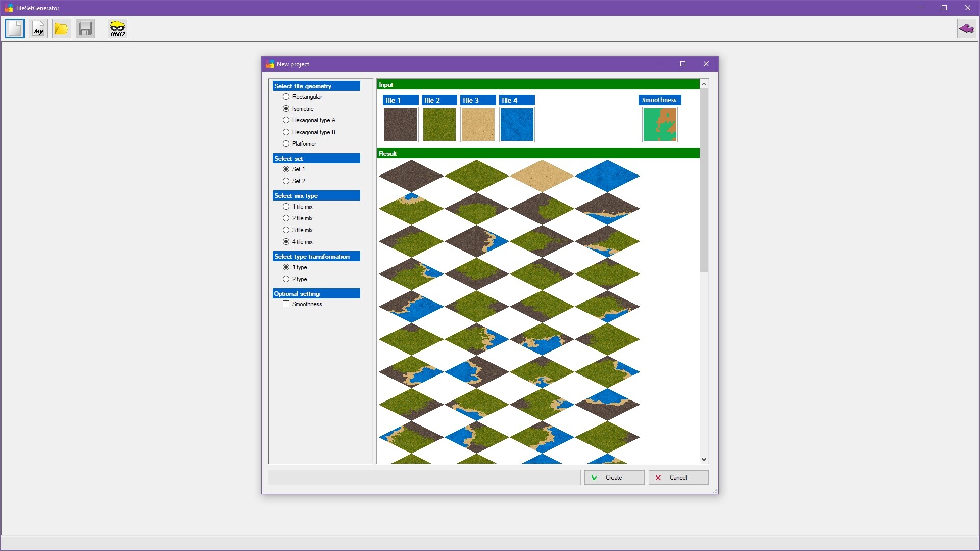The height and width of the screenshot is (551, 980).
Task: Save the project with the floppy disk icon
Action: [85, 29]
